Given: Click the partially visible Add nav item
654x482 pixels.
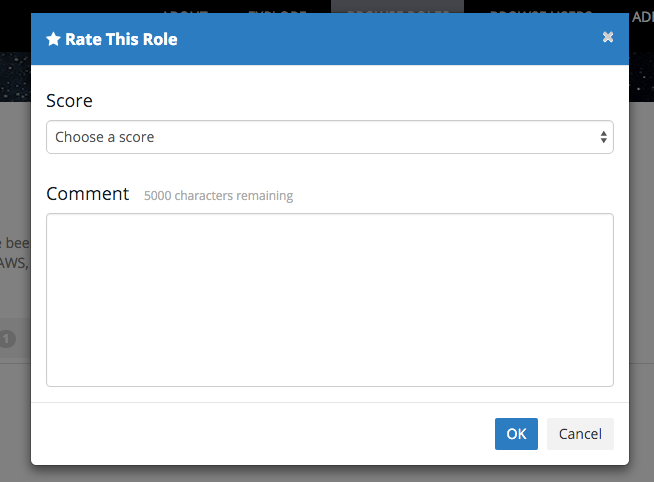Looking at the screenshot, I should tap(643, 16).
